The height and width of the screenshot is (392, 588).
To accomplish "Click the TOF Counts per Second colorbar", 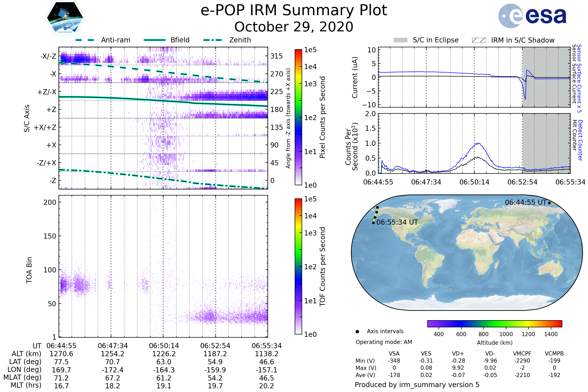I will 298,267.
